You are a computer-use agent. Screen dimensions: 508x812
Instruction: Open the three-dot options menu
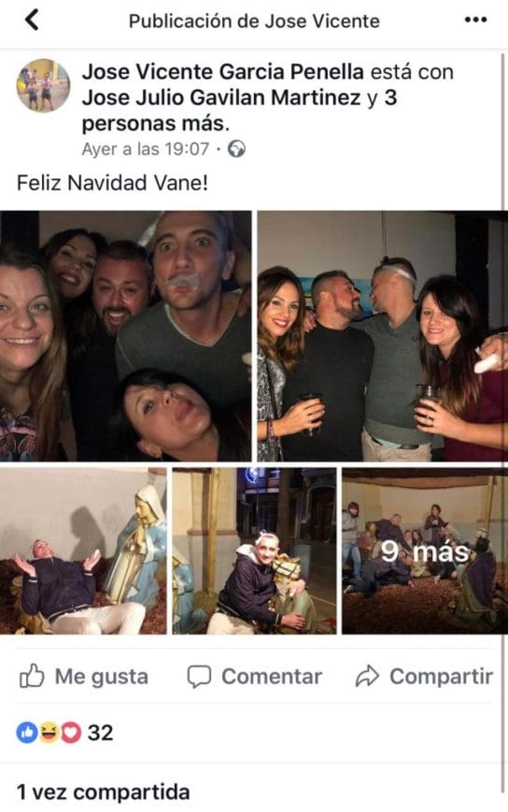475,21
